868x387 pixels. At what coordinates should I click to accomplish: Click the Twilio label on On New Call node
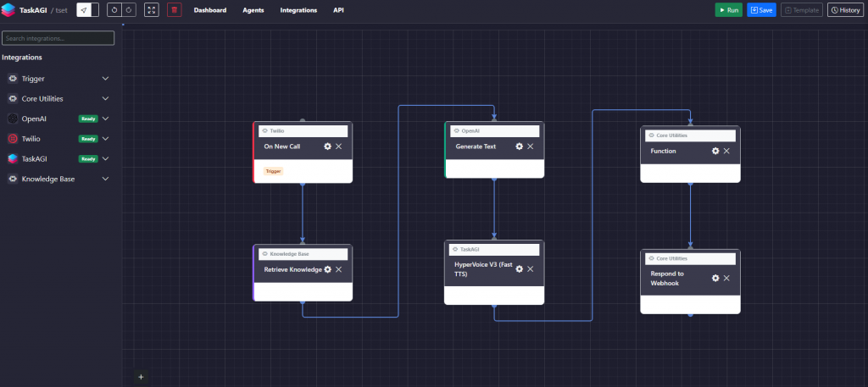(277, 131)
